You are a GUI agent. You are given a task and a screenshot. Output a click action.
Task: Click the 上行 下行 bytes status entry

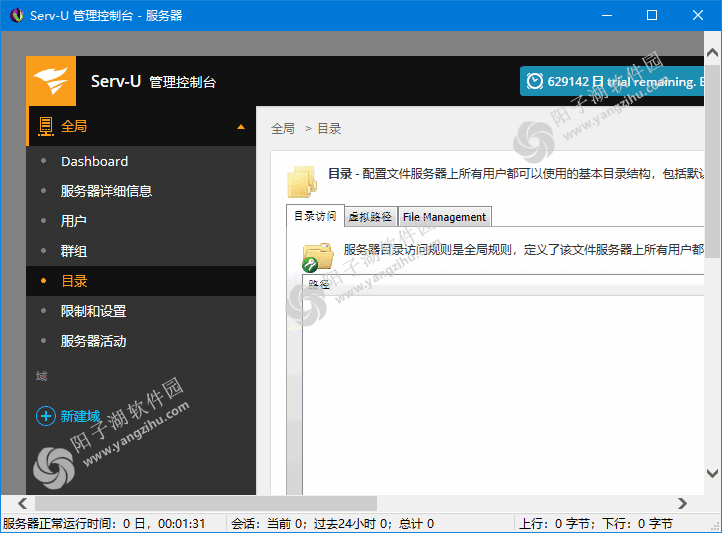596,523
